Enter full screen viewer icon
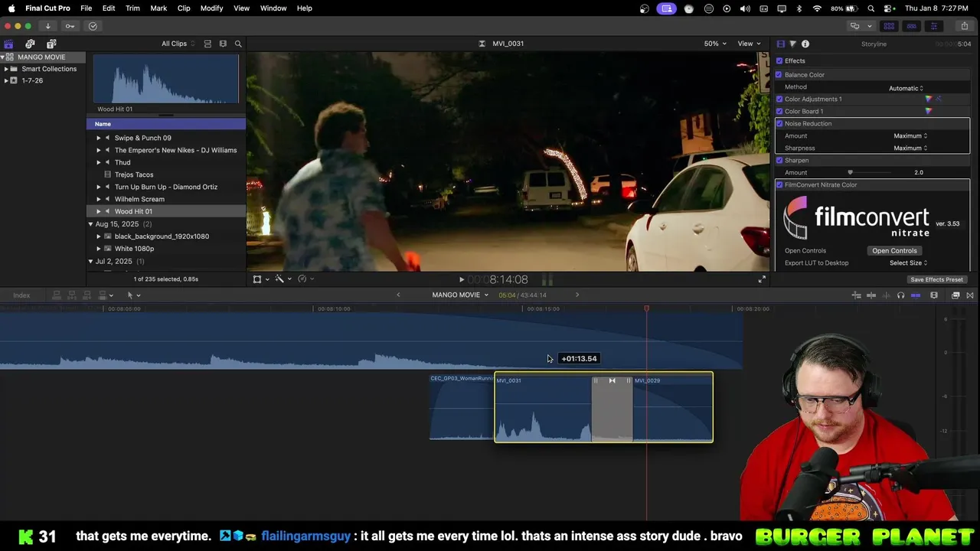The image size is (980, 551). [762, 279]
